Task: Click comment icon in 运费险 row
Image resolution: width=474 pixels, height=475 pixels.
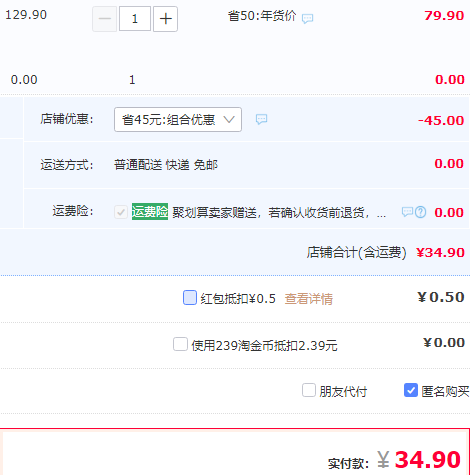Action: (407, 212)
